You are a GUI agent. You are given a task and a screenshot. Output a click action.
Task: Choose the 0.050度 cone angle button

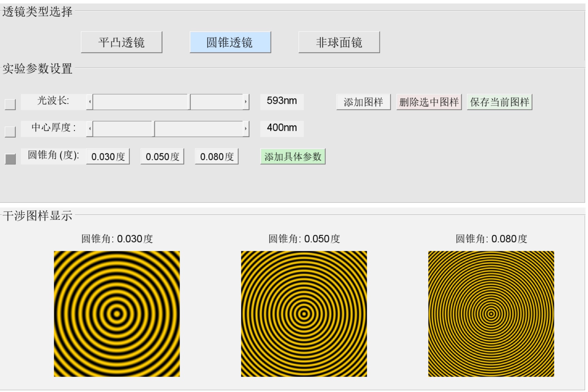pyautogui.click(x=162, y=157)
